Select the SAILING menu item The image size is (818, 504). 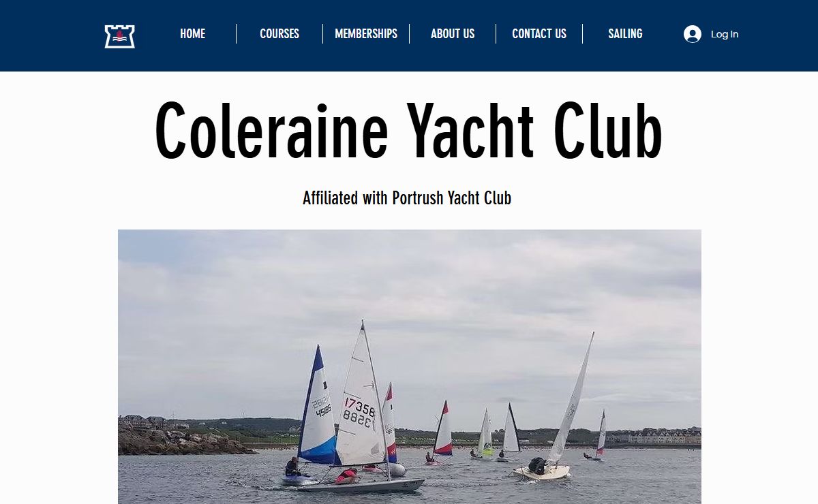[625, 33]
